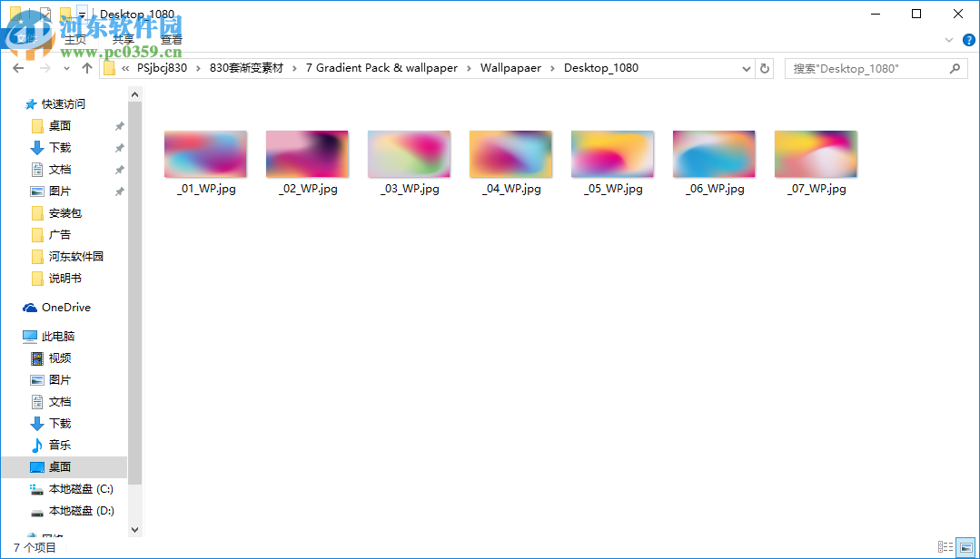Expand the ribbon with chevron
The height and width of the screenshot is (559, 980).
[949, 39]
